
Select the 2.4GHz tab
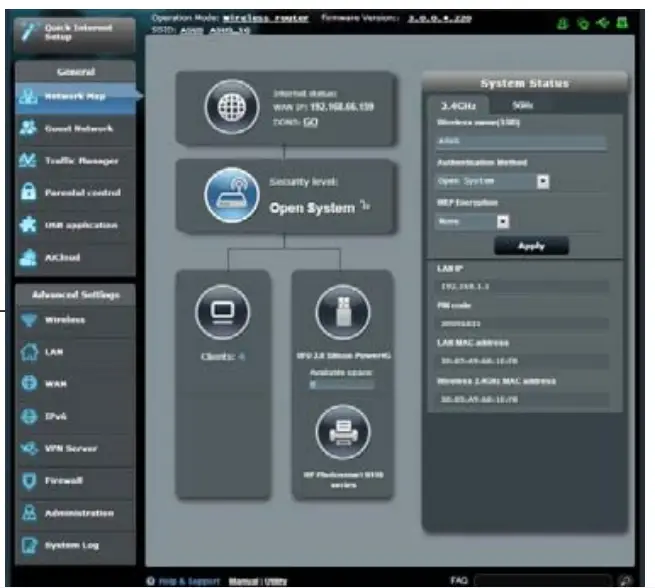457,104
